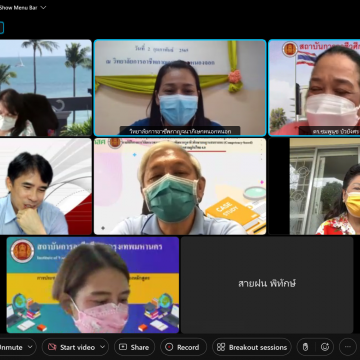Toggle the Unmute microphone button
This screenshot has height=360, width=360.
[x=12, y=347]
